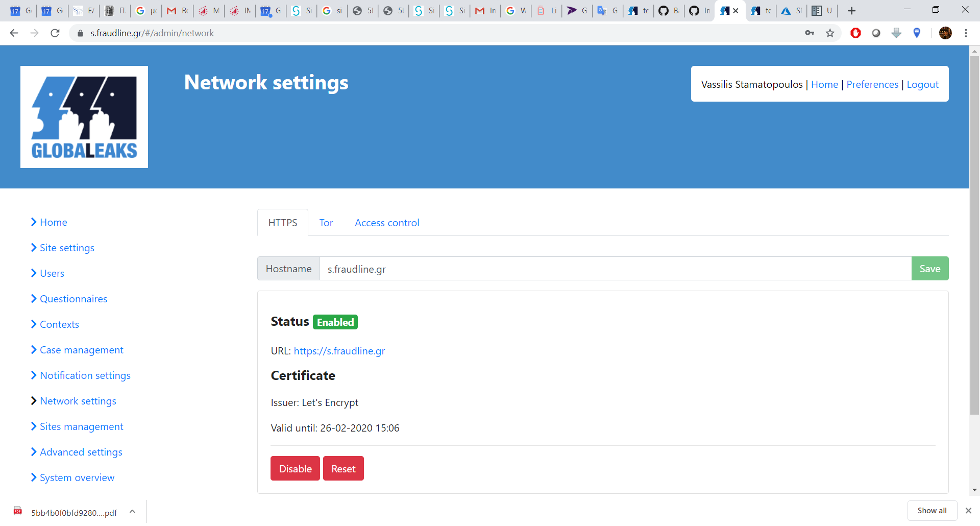Open Advanced settings
Screen dimensions: 980x526
coord(81,452)
